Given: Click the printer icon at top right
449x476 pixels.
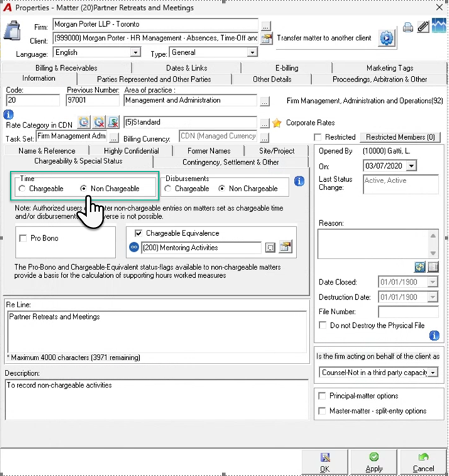Looking at the screenshot, I should (x=408, y=27).
